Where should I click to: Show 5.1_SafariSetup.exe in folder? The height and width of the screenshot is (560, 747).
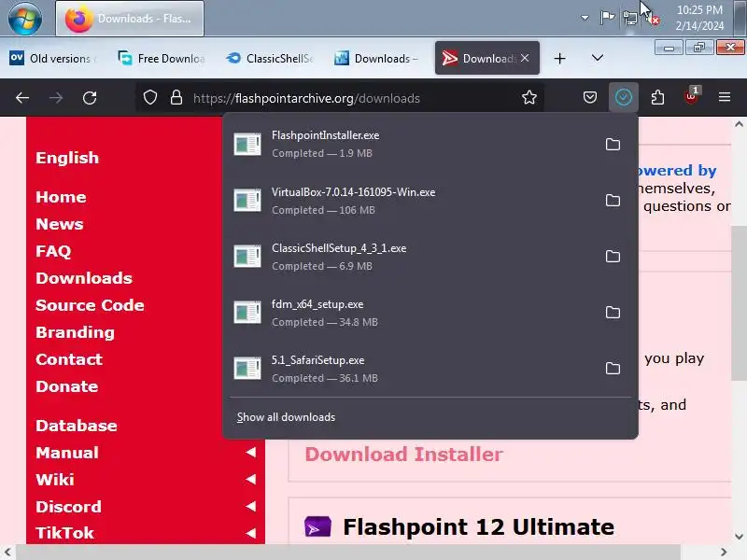pos(613,369)
